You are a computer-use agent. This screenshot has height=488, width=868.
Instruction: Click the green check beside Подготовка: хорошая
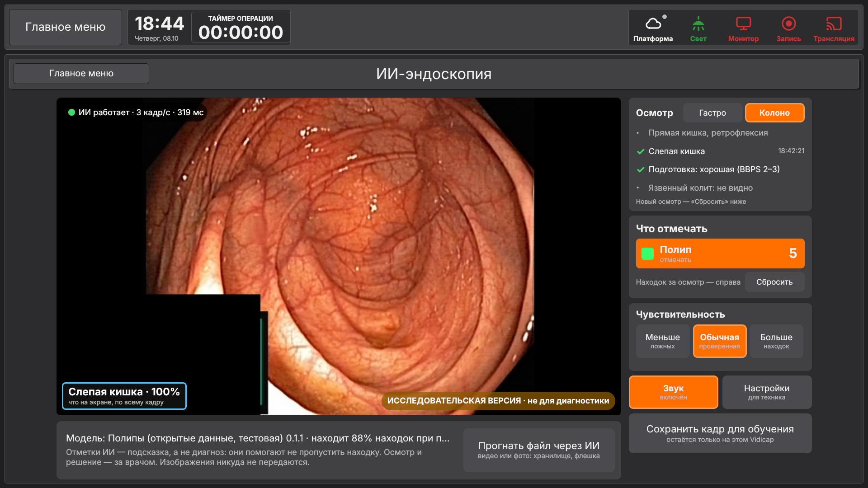640,169
